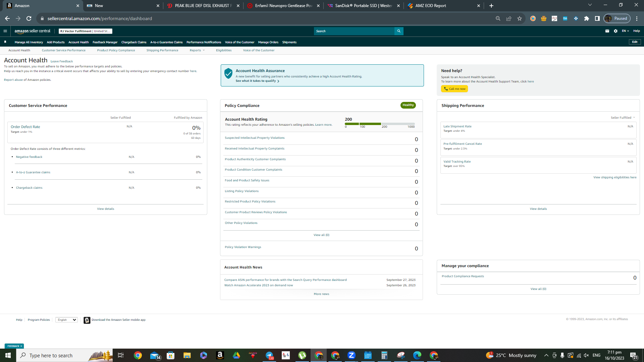Go to Manage All Inventory

(x=29, y=42)
